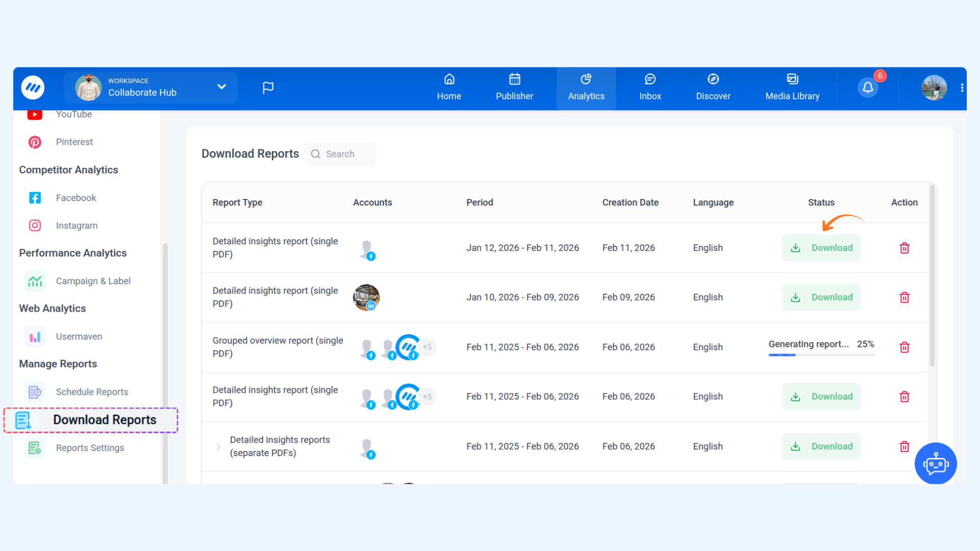Go to Schedule Reports
The width and height of the screenshot is (980, 551).
point(92,392)
